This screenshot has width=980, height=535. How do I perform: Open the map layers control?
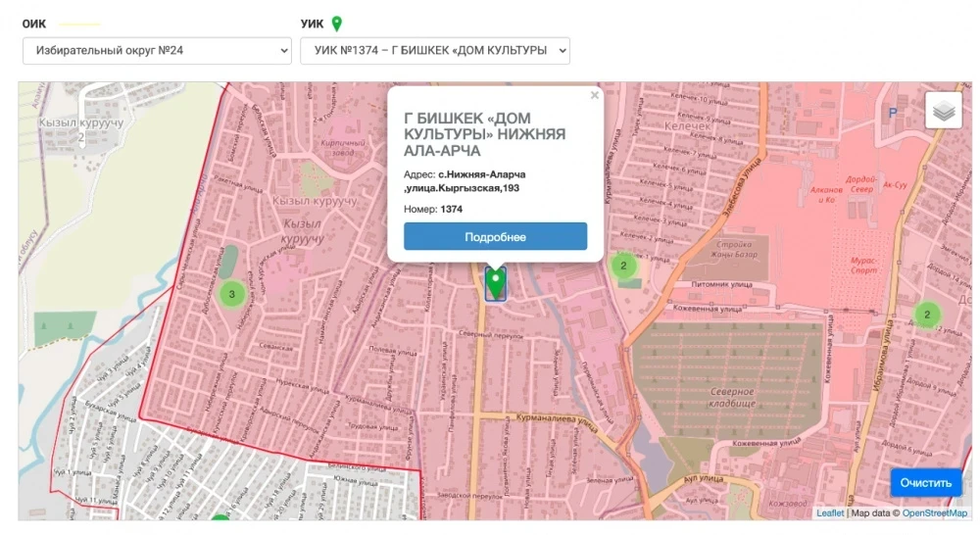[943, 111]
